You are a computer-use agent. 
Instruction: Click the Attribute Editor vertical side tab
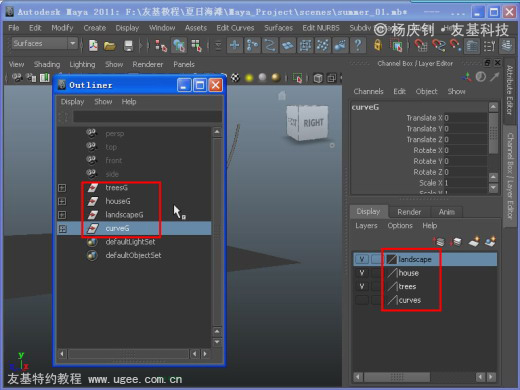click(509, 90)
